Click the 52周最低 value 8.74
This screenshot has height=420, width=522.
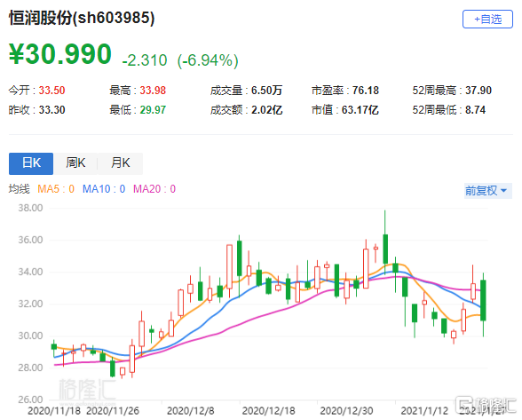click(476, 110)
